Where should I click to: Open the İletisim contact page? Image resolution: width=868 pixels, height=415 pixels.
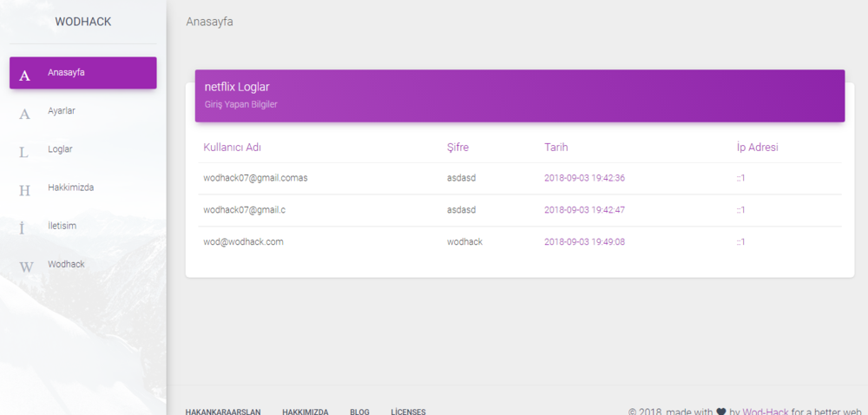pyautogui.click(x=83, y=226)
